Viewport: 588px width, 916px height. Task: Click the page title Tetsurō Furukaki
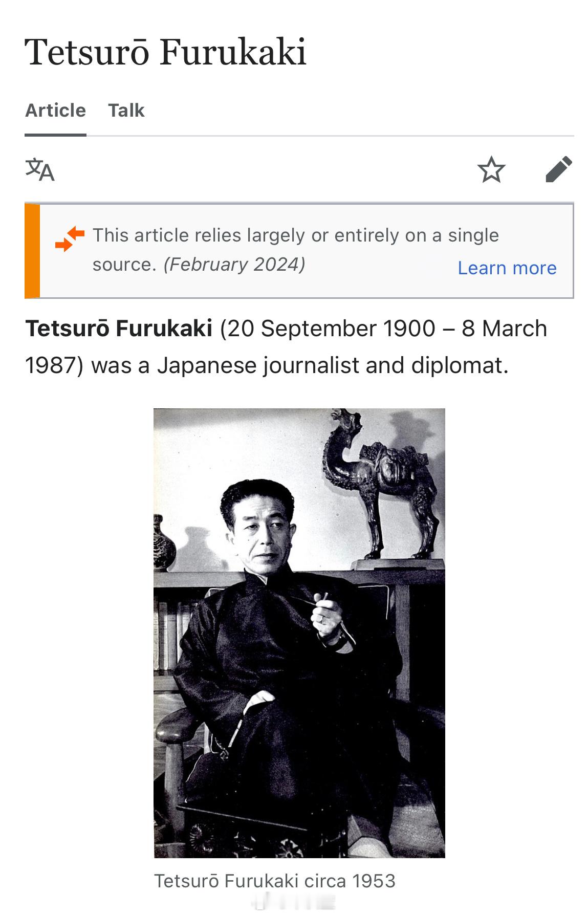[x=165, y=52]
